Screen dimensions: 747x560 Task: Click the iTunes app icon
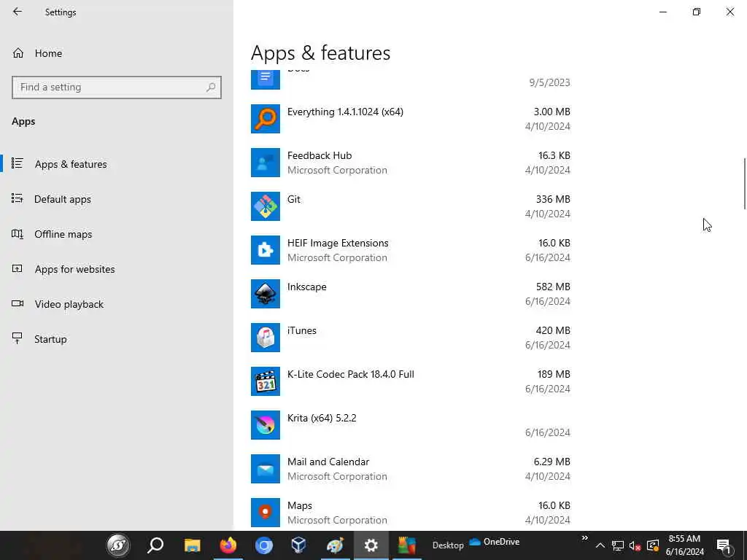coord(266,338)
